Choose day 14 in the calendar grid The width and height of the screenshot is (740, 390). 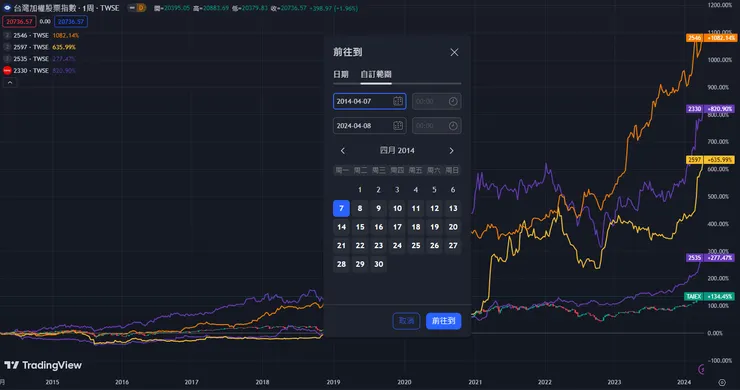341,227
